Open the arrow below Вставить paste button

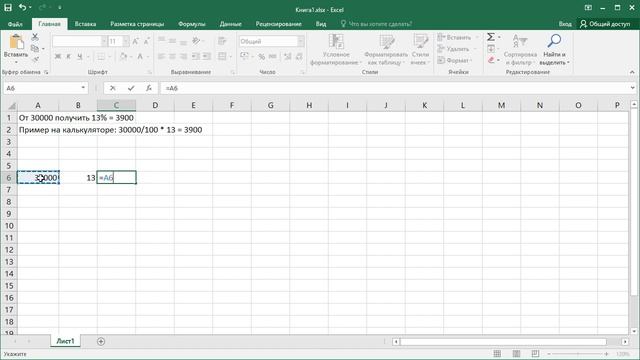[x=16, y=62]
